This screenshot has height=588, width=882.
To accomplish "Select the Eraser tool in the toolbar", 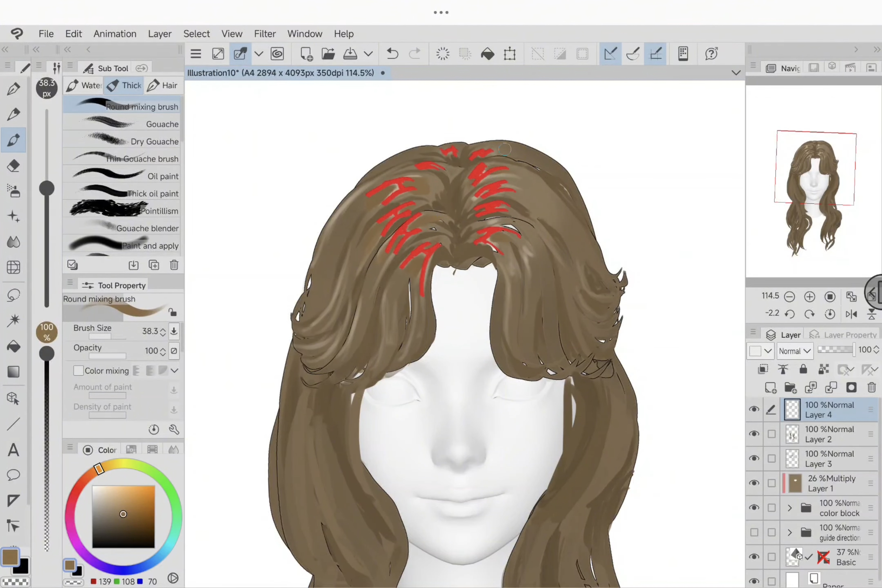I will pyautogui.click(x=14, y=166).
